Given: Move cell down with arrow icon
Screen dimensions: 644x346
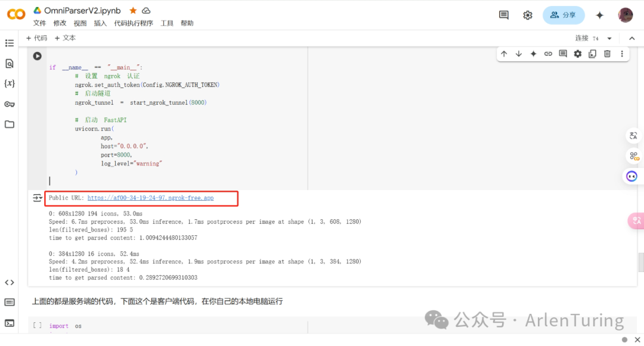Looking at the screenshot, I should click(x=519, y=54).
